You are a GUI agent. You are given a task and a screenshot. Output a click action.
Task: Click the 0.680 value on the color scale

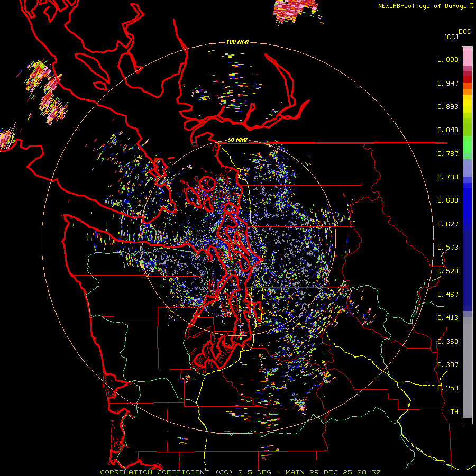448,200
